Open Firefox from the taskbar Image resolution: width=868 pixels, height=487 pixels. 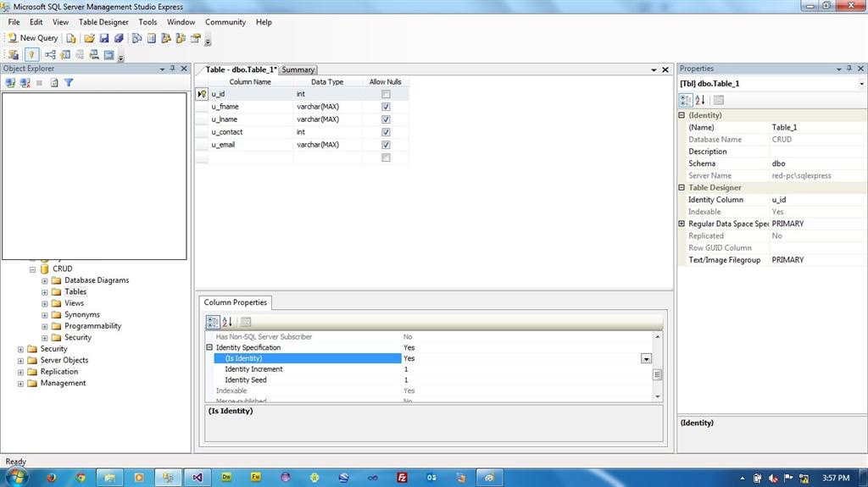[x=52, y=478]
